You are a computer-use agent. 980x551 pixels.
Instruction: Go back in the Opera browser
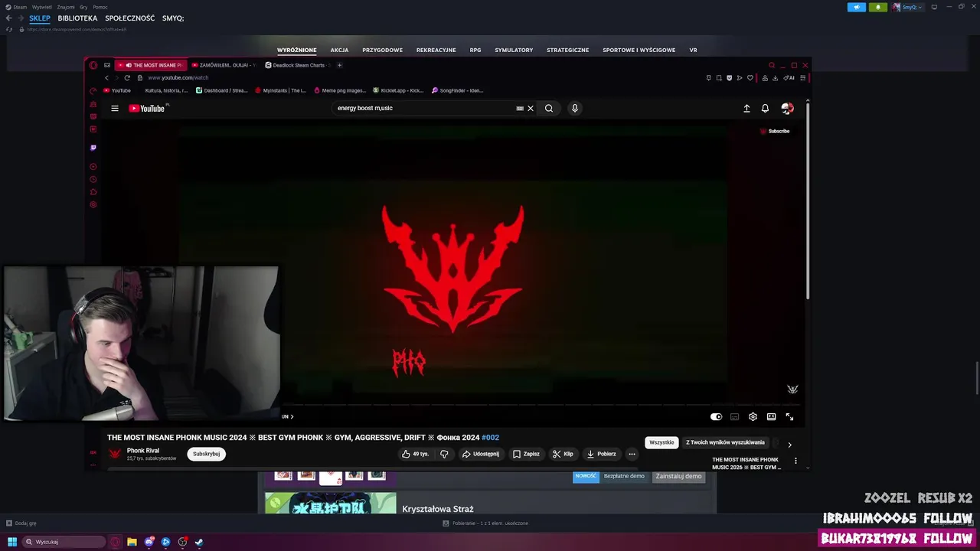point(106,77)
